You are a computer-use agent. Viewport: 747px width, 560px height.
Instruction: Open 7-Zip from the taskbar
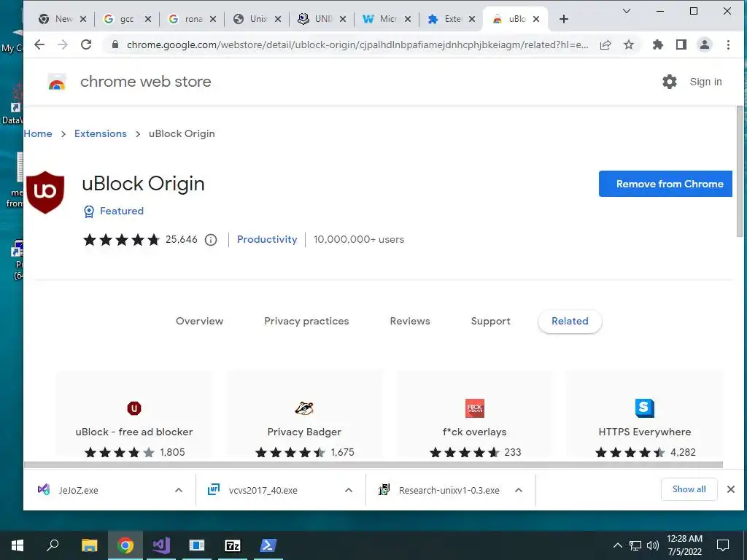[x=233, y=545]
